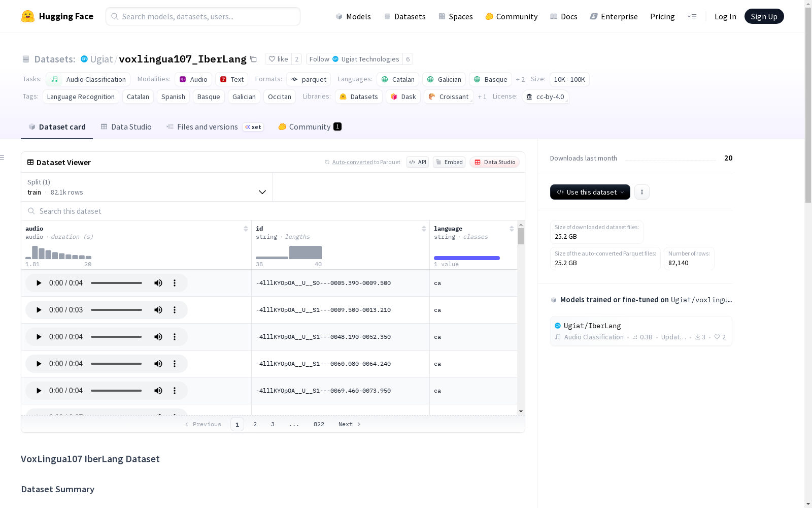Mute the audio in row 0060.080-0064.240
Image resolution: width=812 pixels, height=508 pixels.
[x=158, y=364]
